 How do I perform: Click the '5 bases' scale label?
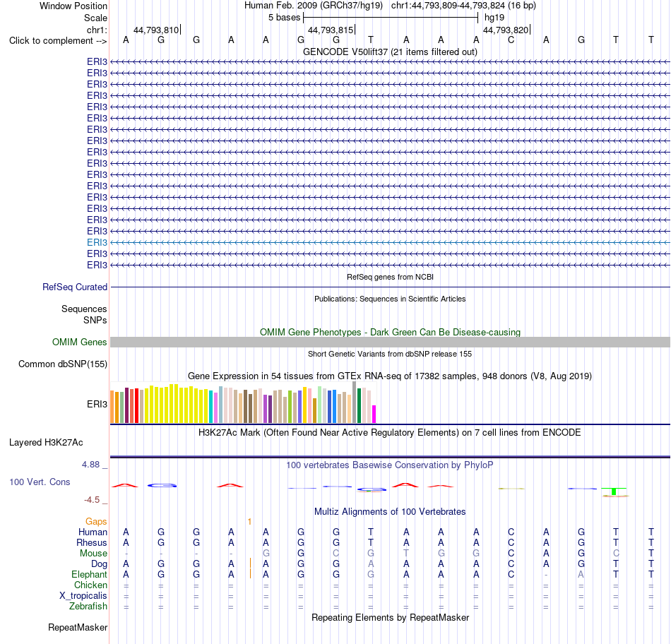[x=284, y=18]
